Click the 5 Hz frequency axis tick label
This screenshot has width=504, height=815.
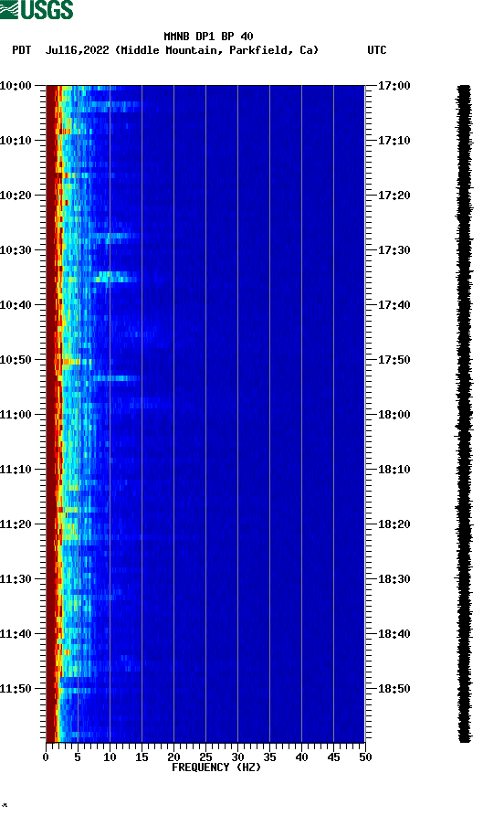click(78, 757)
